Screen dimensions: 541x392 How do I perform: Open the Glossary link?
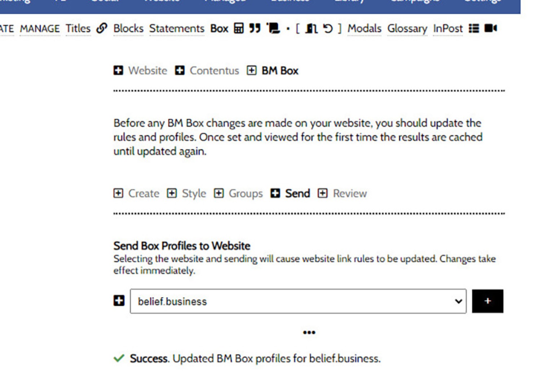point(407,28)
